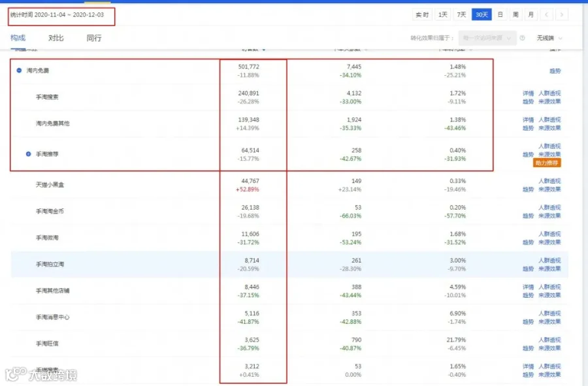Switch to the 同行 tab
The height and width of the screenshot is (386, 588).
pos(93,38)
